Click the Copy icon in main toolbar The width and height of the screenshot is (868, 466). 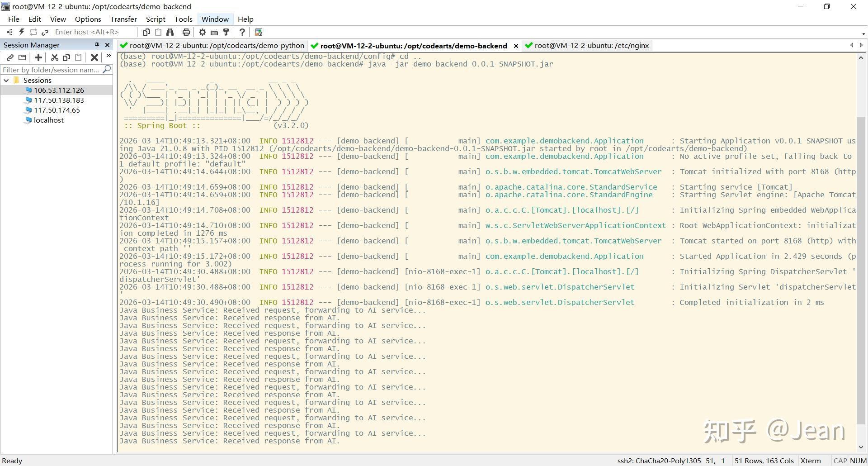click(146, 32)
